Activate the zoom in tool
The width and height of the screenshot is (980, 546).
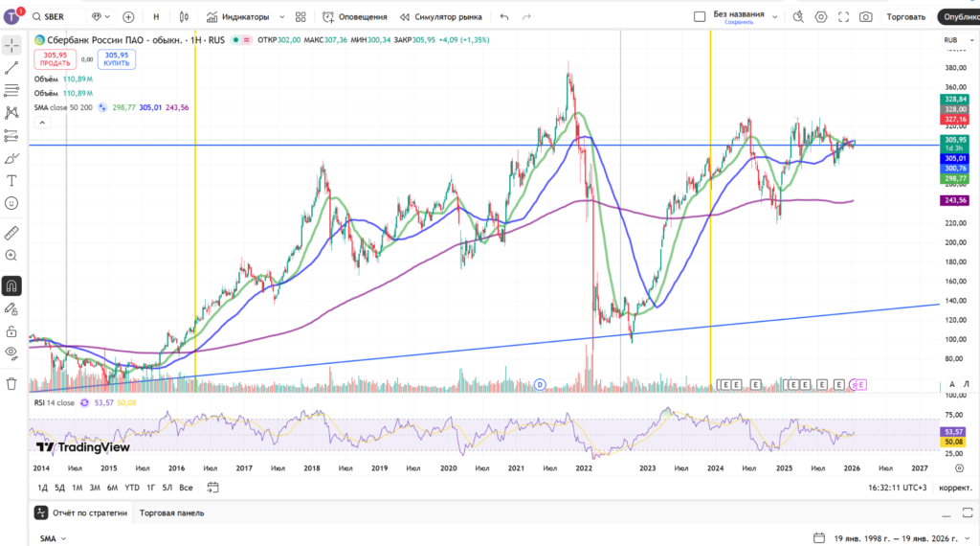pyautogui.click(x=11, y=255)
